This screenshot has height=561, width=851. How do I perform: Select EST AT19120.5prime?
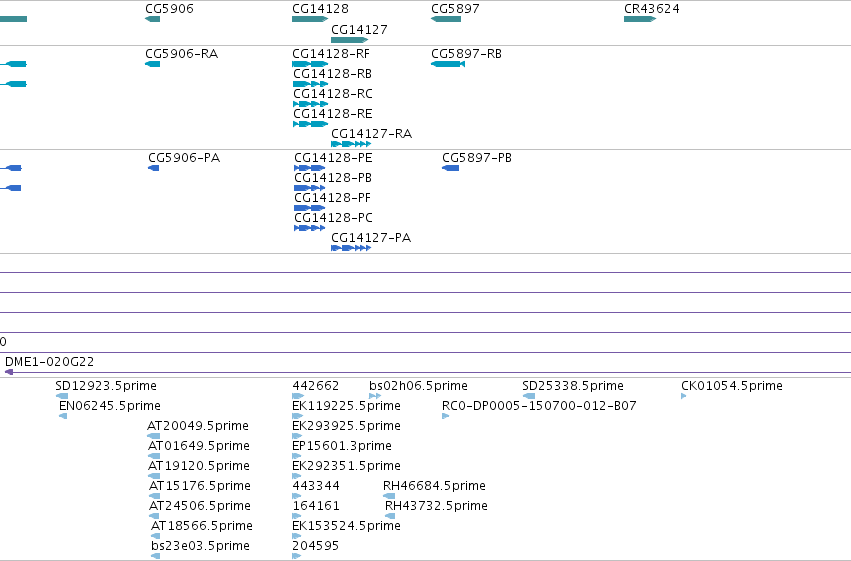click(x=199, y=466)
